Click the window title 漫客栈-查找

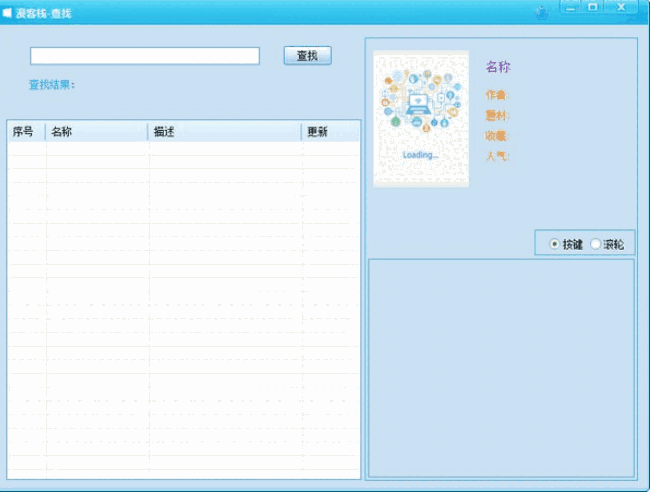[x=44, y=13]
